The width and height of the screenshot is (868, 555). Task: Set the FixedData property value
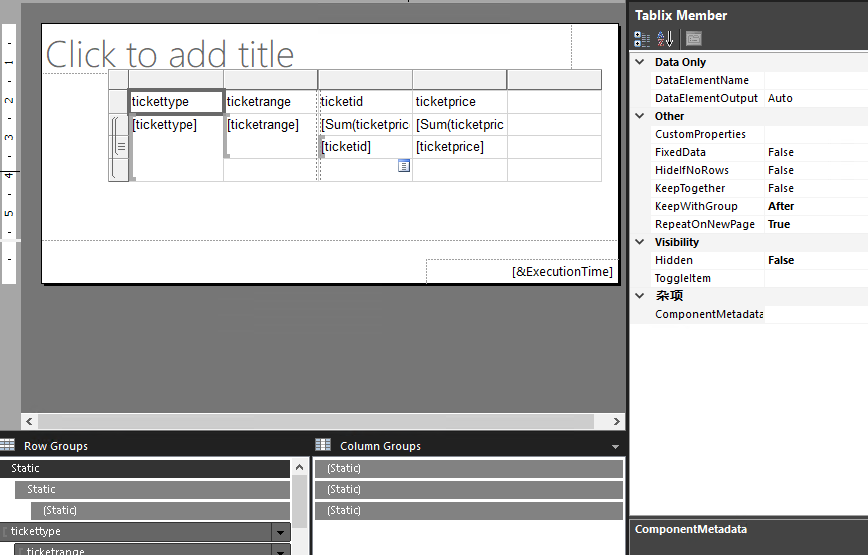click(x=816, y=152)
